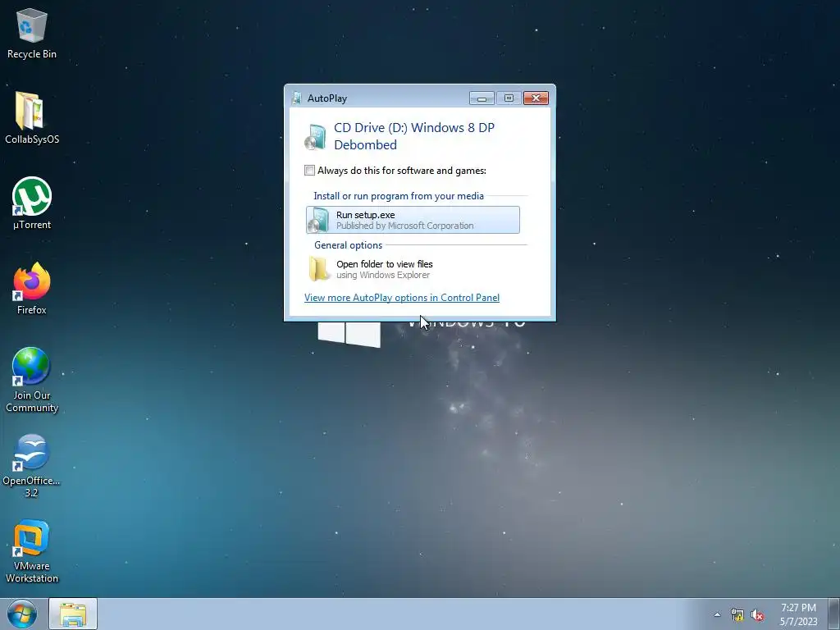Click the Install or run program heading
Screen dimensions: 840x630
tap(399, 196)
